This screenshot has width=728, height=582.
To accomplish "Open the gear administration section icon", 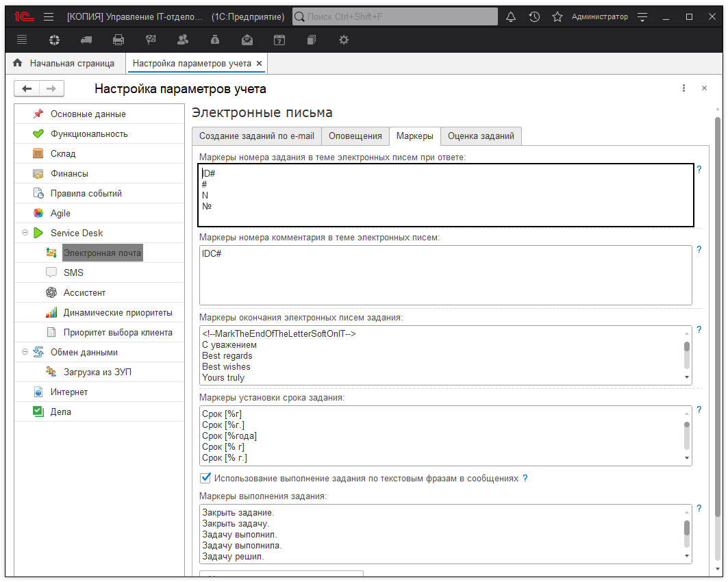I will coord(344,40).
